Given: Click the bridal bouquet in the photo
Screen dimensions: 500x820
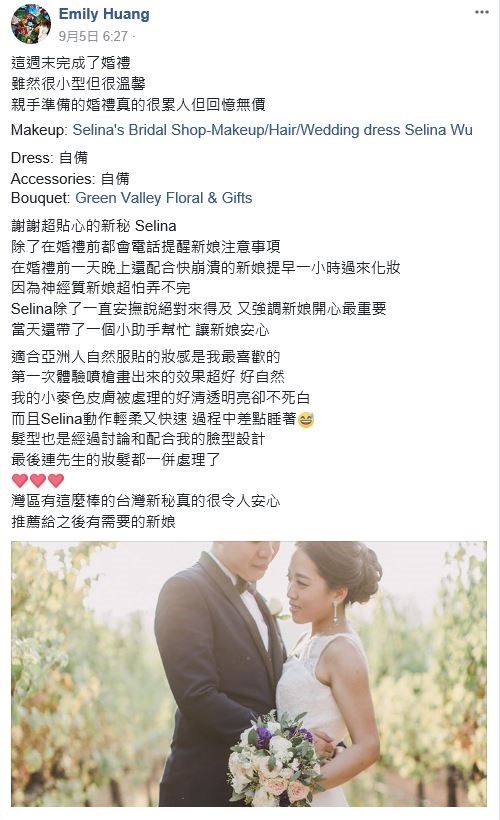Looking at the screenshot, I should 273,759.
